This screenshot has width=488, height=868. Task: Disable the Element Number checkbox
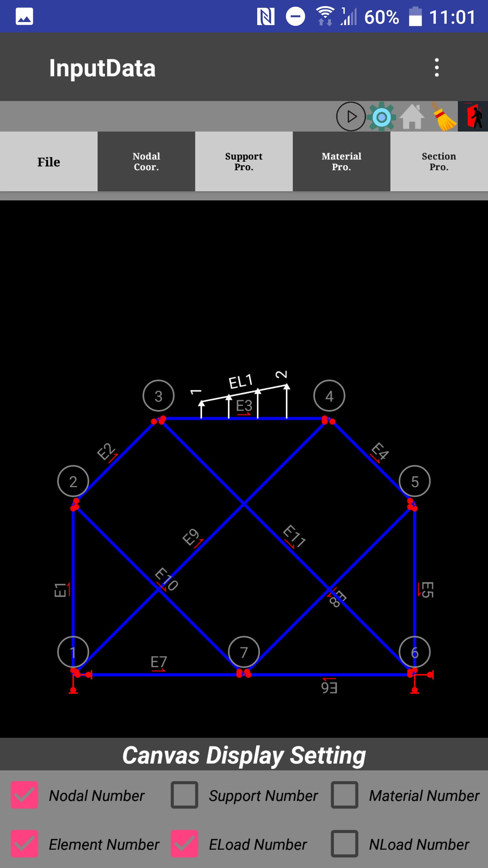pyautogui.click(x=24, y=844)
